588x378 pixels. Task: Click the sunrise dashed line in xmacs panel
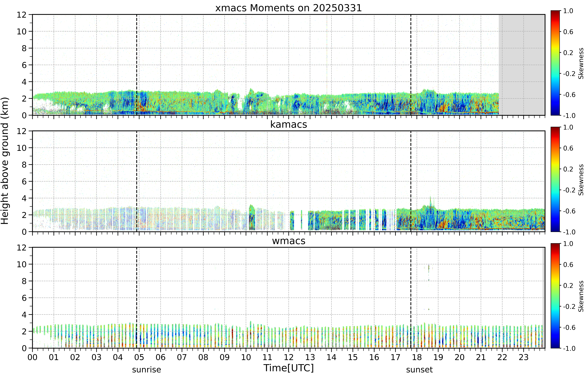[137, 65]
